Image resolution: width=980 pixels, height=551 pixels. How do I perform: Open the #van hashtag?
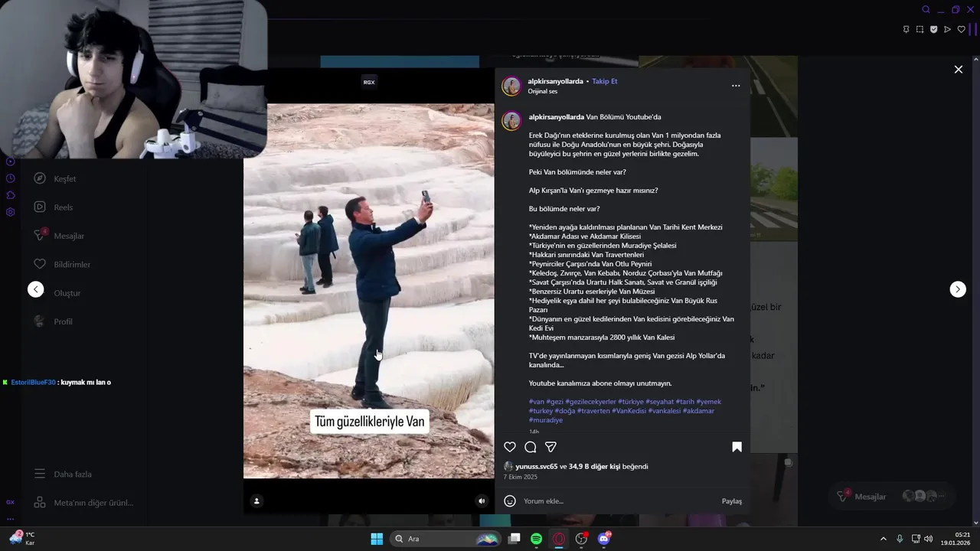point(537,402)
